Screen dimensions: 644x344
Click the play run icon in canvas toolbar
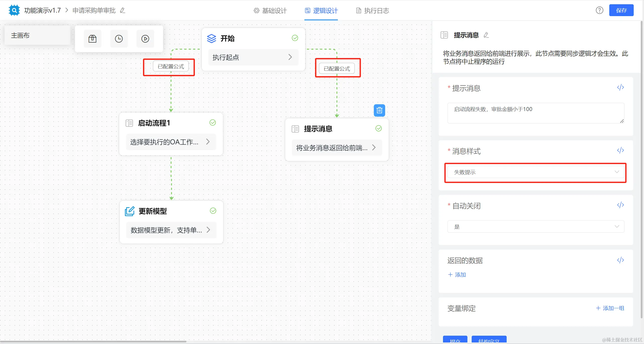(x=145, y=39)
